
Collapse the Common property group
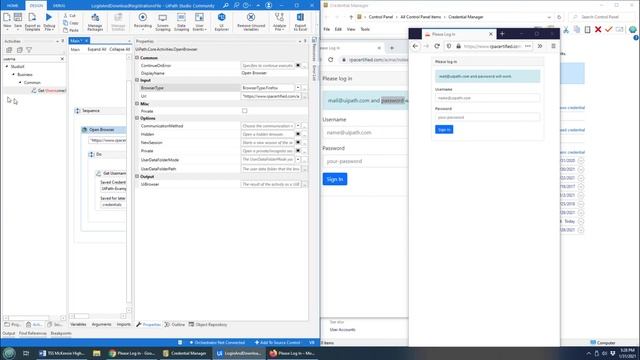point(137,58)
